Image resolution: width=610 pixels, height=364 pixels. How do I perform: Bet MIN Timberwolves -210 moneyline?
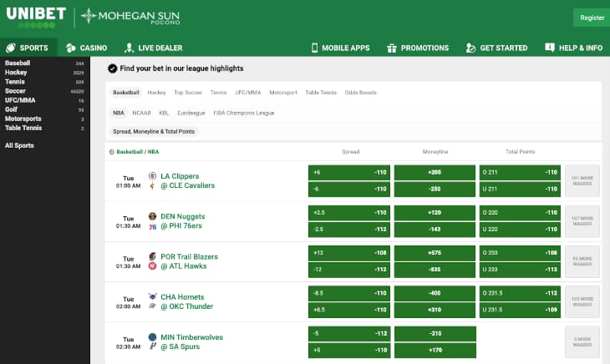pyautogui.click(x=435, y=334)
